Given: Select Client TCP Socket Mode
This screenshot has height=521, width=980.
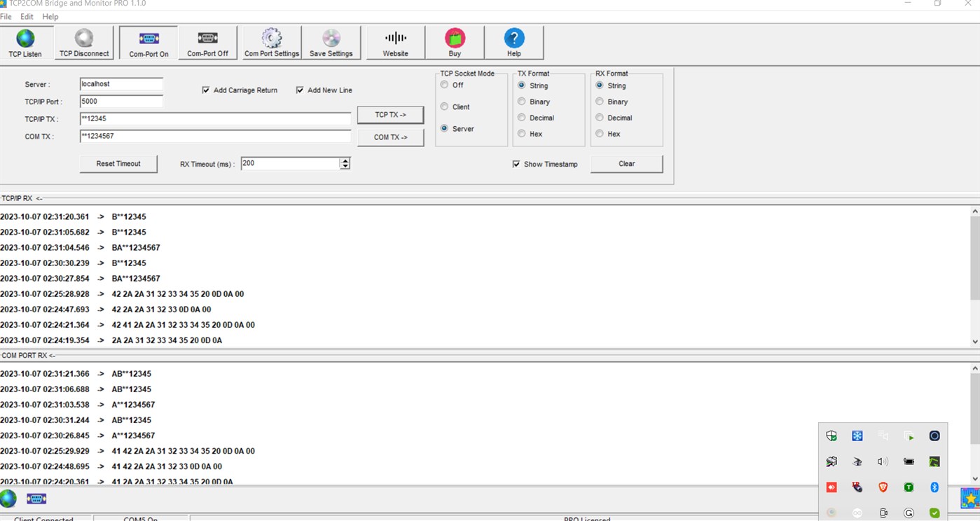Looking at the screenshot, I should 444,106.
